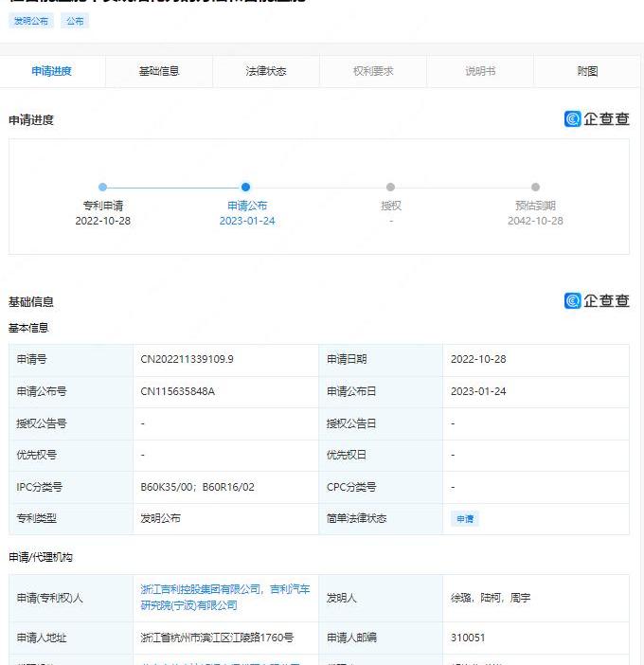The image size is (644, 665).
Task: Click the 申请公布 date 2023-01-24 in timeline
Action: (x=247, y=221)
